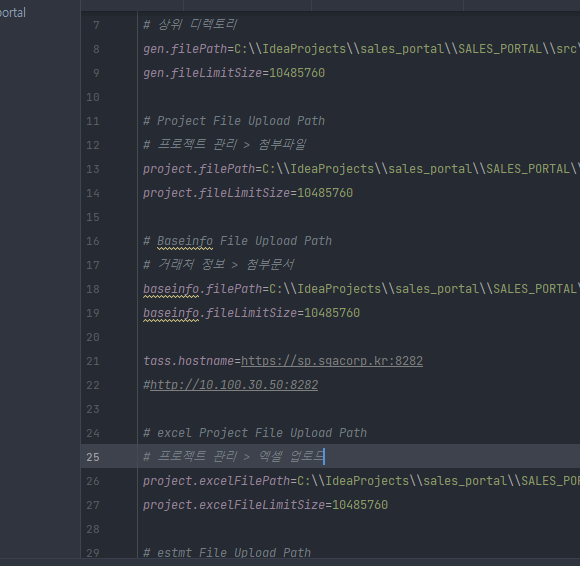Click the project.excelFileLimitSize property key
This screenshot has height=566, width=580.
234,505
